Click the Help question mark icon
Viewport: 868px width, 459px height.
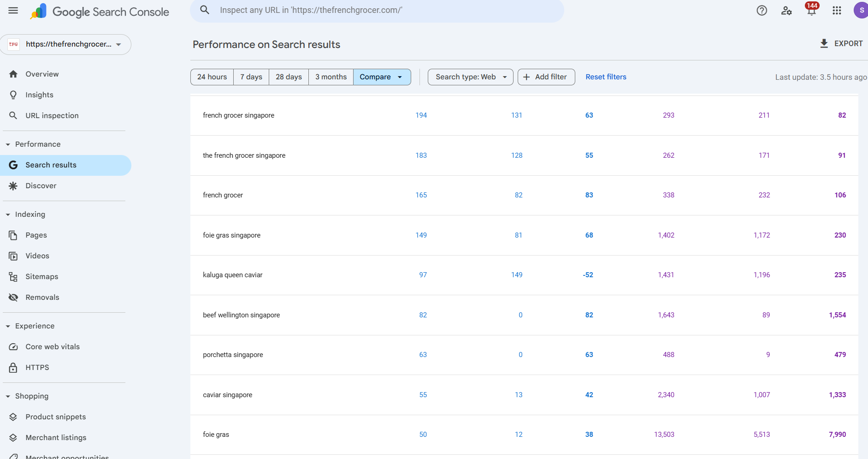(x=762, y=11)
